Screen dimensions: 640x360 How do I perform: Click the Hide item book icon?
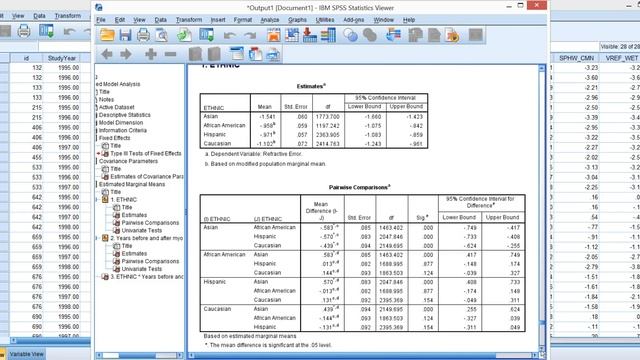tap(214, 54)
